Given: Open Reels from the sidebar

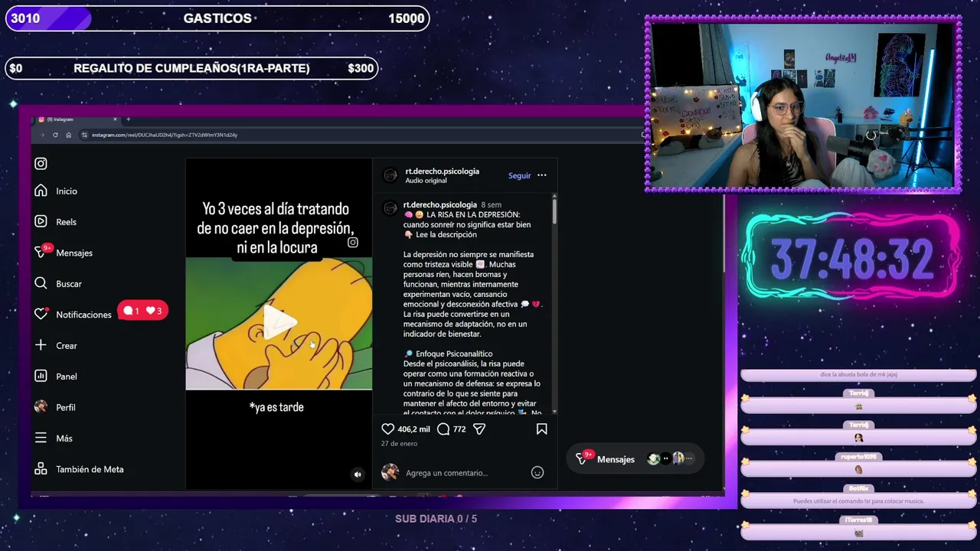Looking at the screenshot, I should click(55, 222).
